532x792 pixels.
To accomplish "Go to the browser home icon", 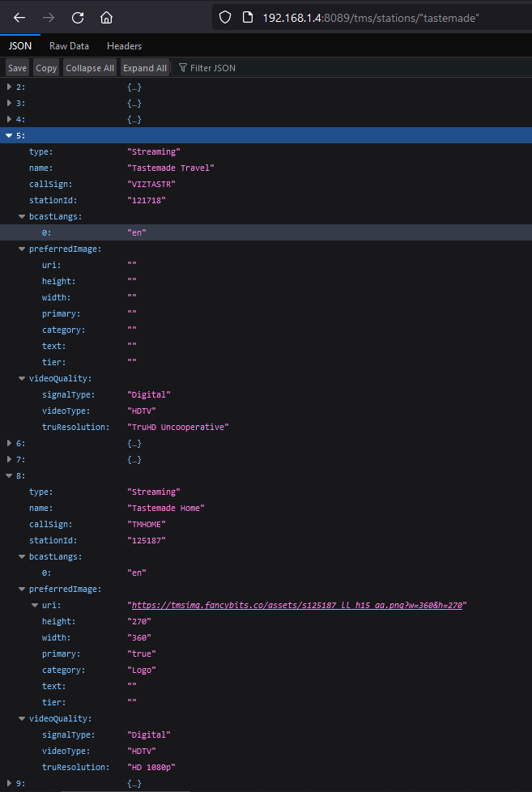I will [106, 17].
